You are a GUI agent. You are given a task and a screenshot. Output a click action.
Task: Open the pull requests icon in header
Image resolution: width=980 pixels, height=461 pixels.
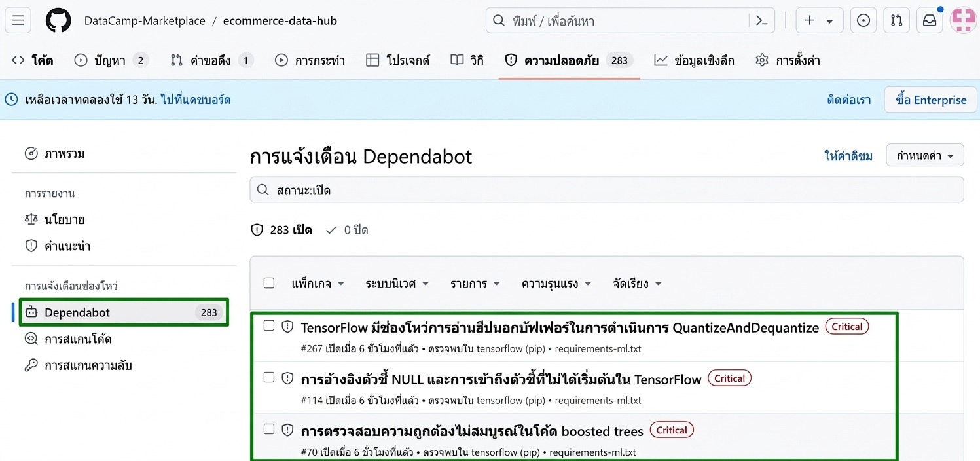pyautogui.click(x=897, y=21)
